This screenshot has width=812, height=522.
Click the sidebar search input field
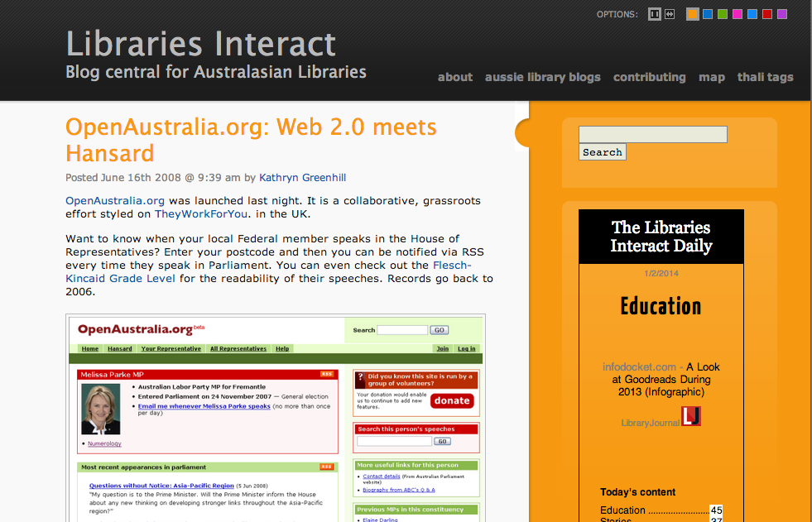[652, 135]
